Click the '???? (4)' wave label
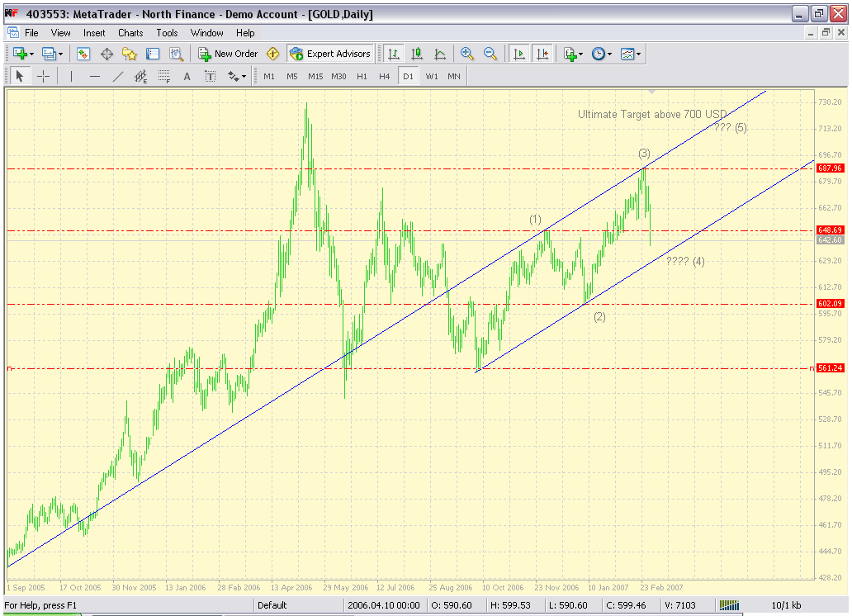The height and width of the screenshot is (616, 852). coord(685,262)
